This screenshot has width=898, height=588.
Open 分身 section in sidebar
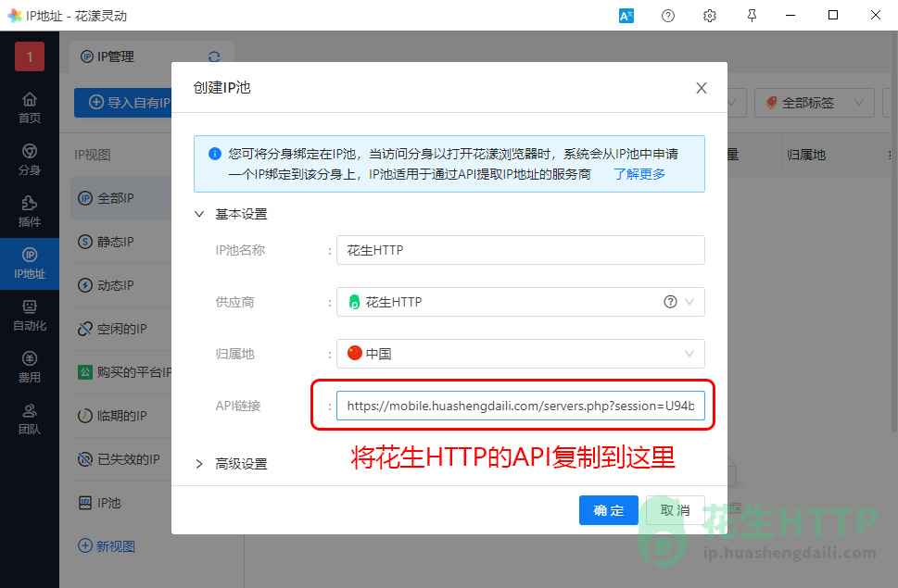[x=30, y=159]
